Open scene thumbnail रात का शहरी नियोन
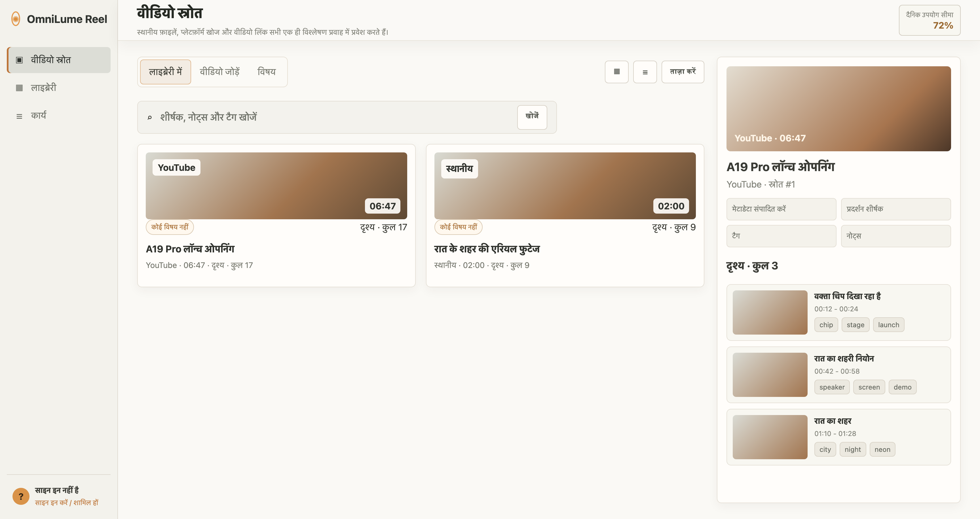Viewport: 980px width, 519px height. point(770,375)
